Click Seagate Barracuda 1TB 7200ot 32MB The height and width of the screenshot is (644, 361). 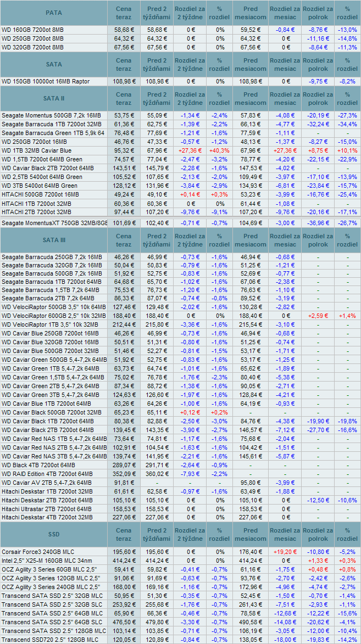52,125
